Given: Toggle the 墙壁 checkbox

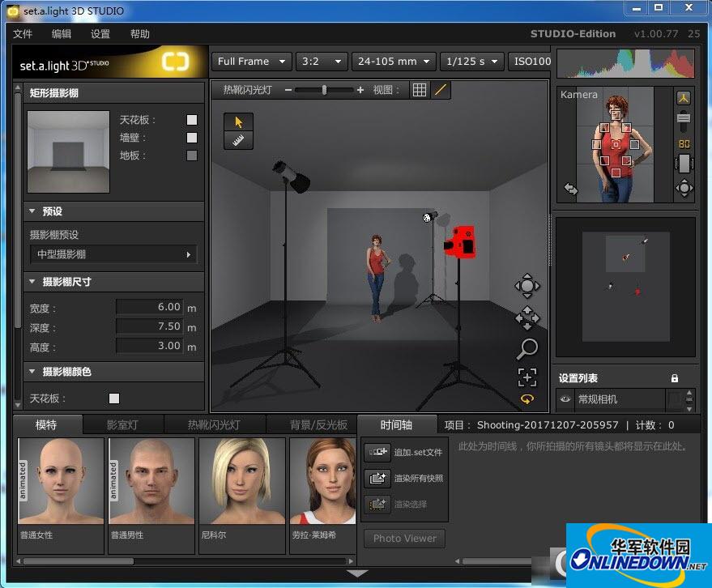Looking at the screenshot, I should click(x=192, y=138).
